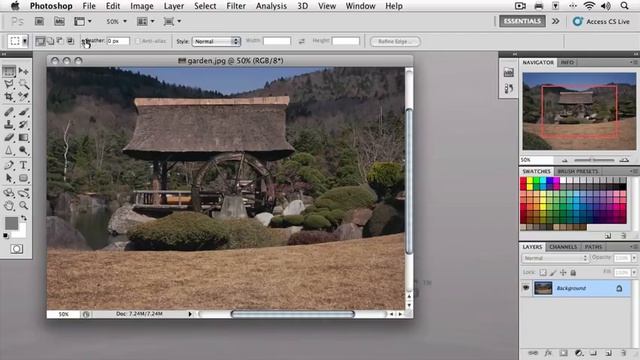Select the Lasso tool
The width and height of the screenshot is (640, 360).
pos(9,84)
